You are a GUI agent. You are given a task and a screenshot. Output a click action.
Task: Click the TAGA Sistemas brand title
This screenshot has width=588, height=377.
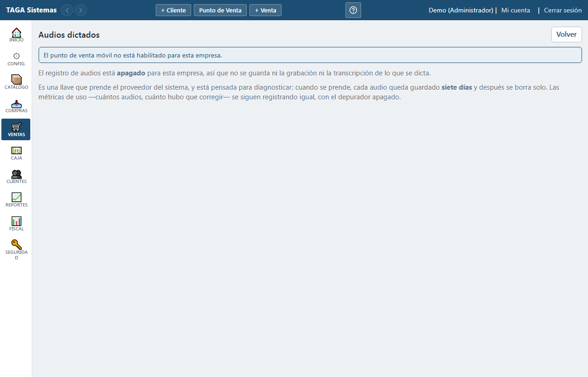[x=31, y=10]
